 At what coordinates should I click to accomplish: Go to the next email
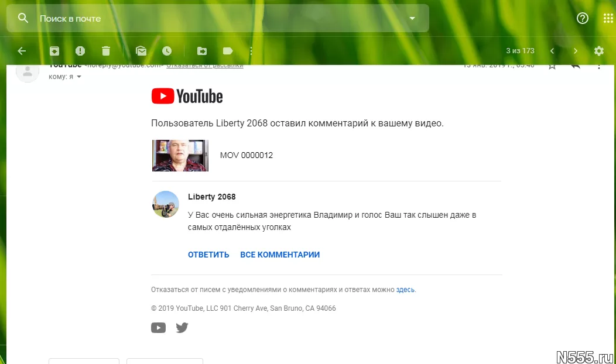[576, 51]
